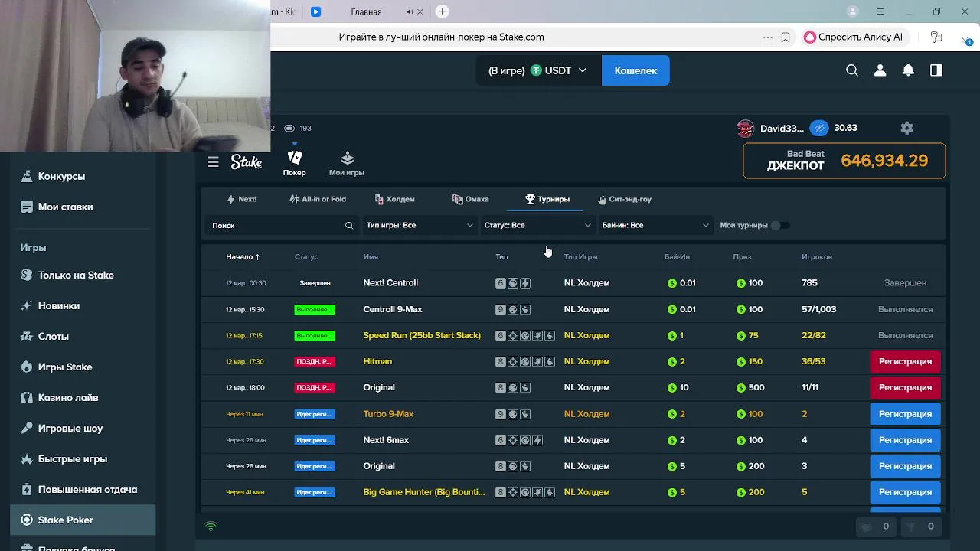The width and height of the screenshot is (980, 551).
Task: Click the USDT currency icon
Action: pyautogui.click(x=536, y=70)
